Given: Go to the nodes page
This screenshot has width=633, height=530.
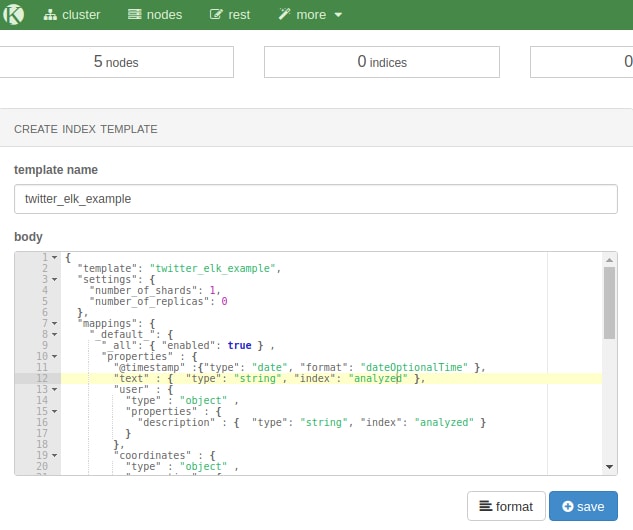Looking at the screenshot, I should tap(157, 15).
